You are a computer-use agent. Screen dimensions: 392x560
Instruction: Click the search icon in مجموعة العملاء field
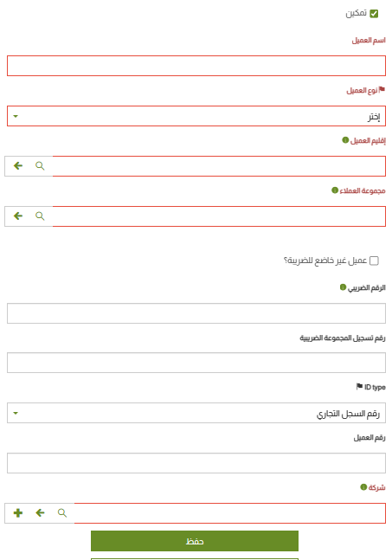[40, 216]
